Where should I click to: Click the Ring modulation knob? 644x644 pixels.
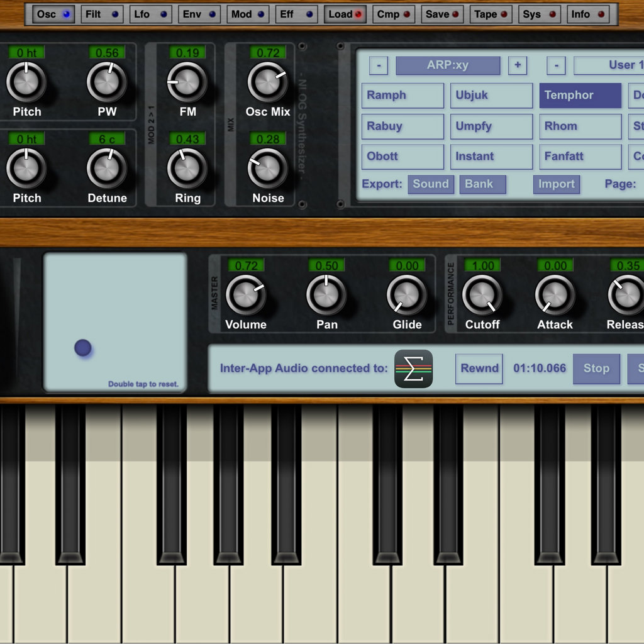(187, 168)
